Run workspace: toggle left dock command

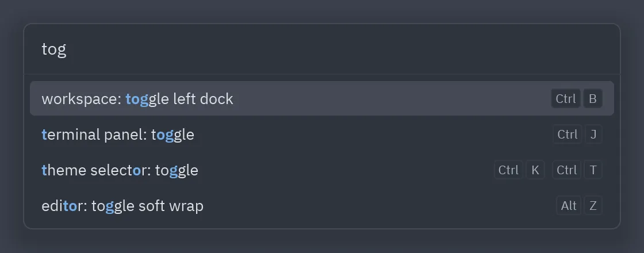322,98
